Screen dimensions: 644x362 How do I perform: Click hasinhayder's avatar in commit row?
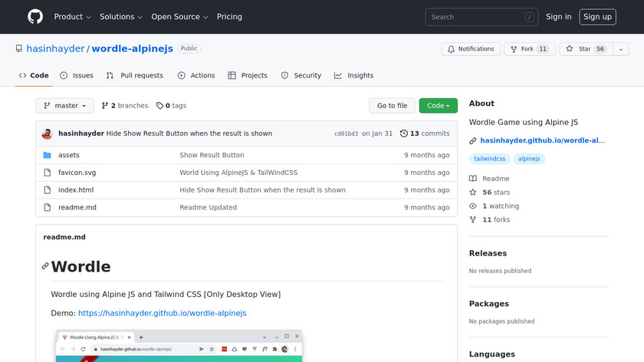tap(48, 133)
